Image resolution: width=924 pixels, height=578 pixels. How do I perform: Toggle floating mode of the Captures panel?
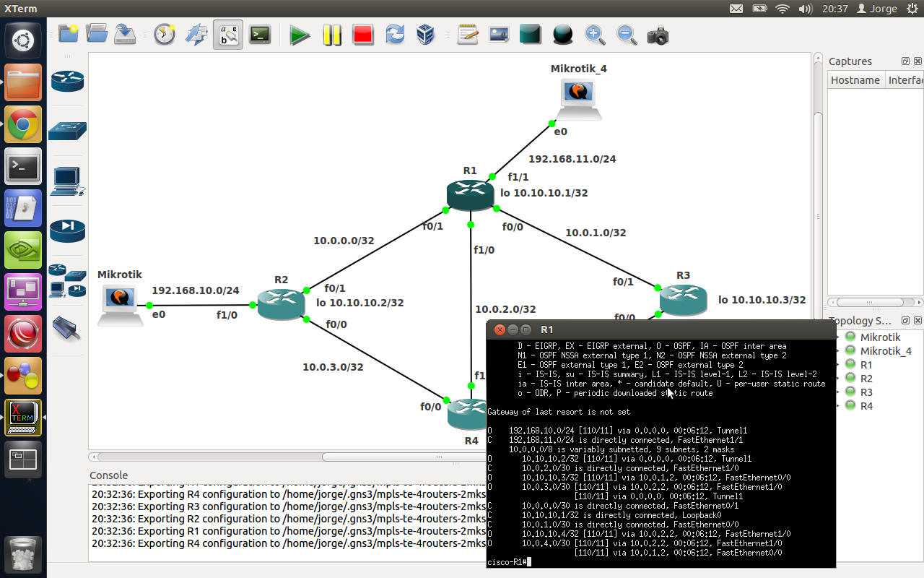905,61
